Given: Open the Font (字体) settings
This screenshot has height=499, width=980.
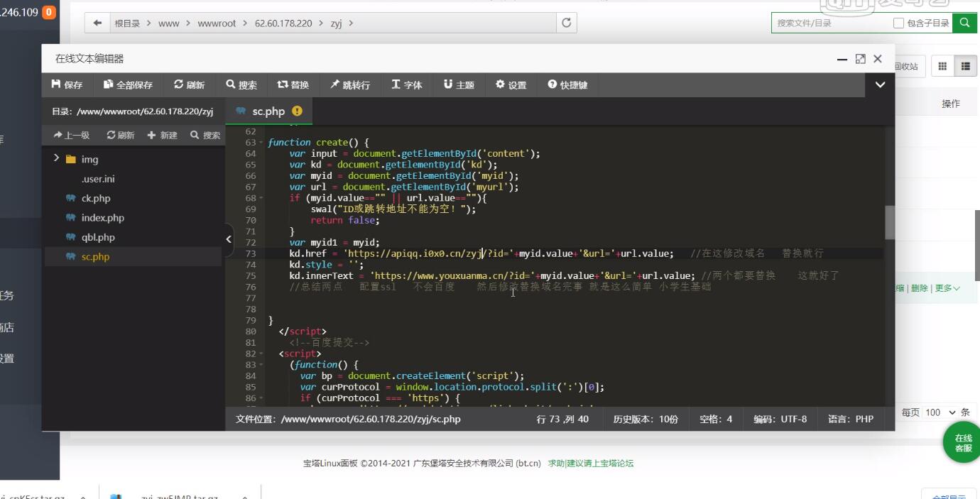Looking at the screenshot, I should click(x=407, y=84).
